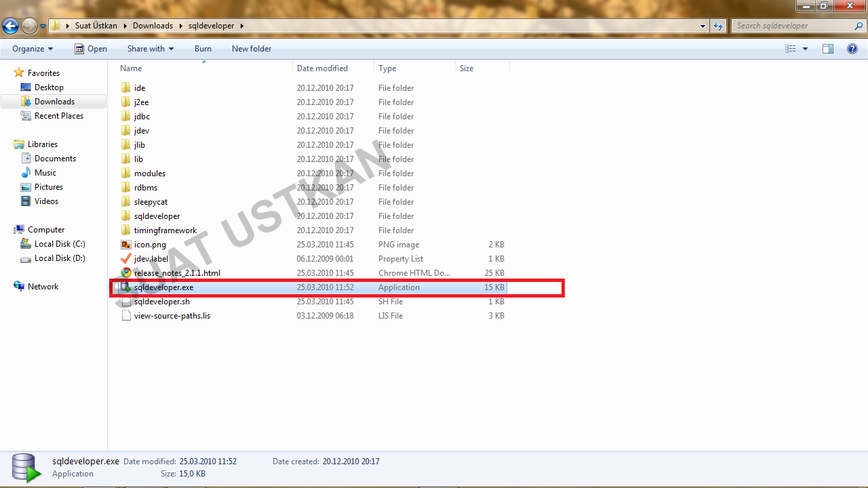
Task: Select the icon.png image file icon
Action: click(x=125, y=245)
